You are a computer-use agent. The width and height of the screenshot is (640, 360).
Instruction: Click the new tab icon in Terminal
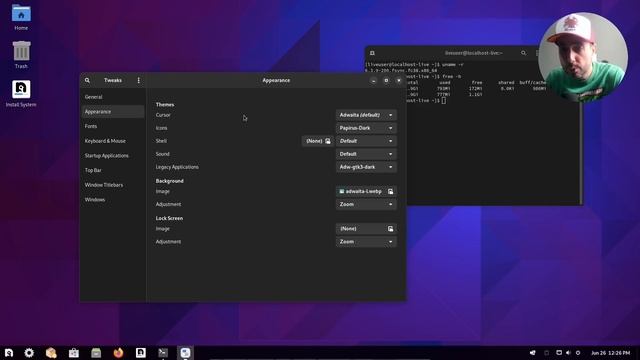pyautogui.click(x=372, y=53)
